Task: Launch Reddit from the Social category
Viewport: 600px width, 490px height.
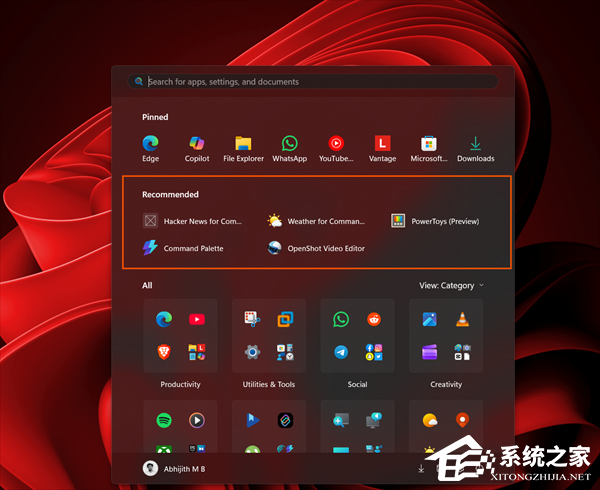Action: (x=374, y=319)
